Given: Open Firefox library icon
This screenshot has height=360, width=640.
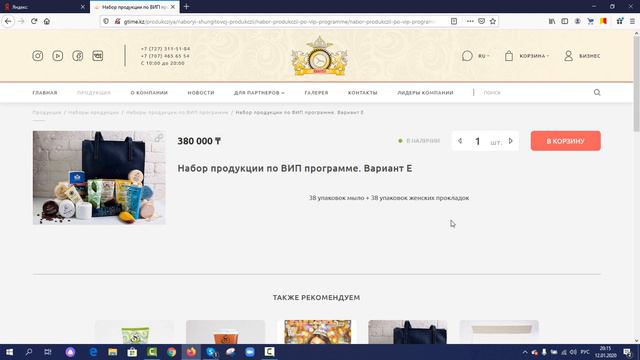Looking at the screenshot, I should [552, 21].
